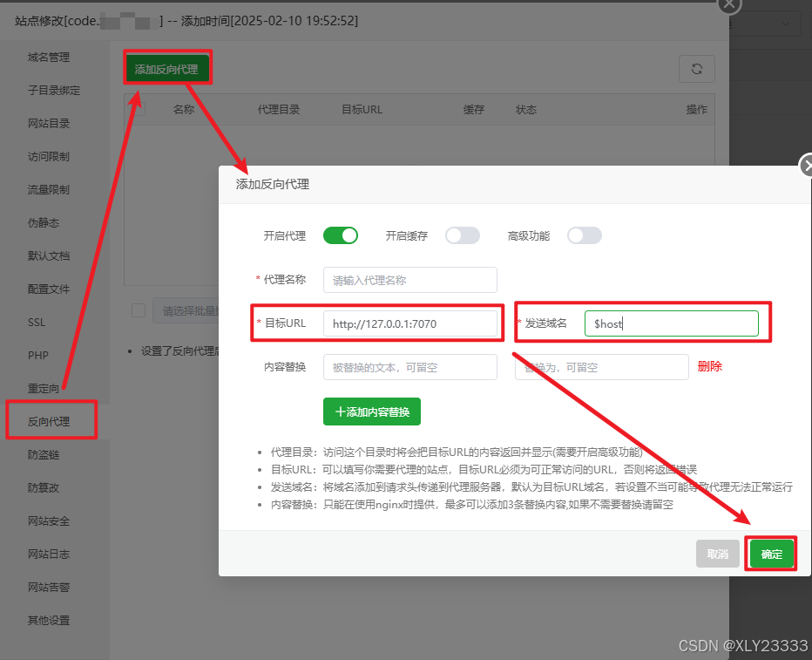Select the 反向代理 sidebar entry

[x=51, y=419]
